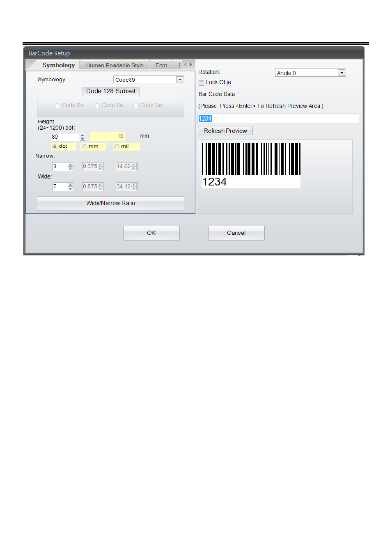
Task: Increase Height with the up spinner
Action: [83, 135]
